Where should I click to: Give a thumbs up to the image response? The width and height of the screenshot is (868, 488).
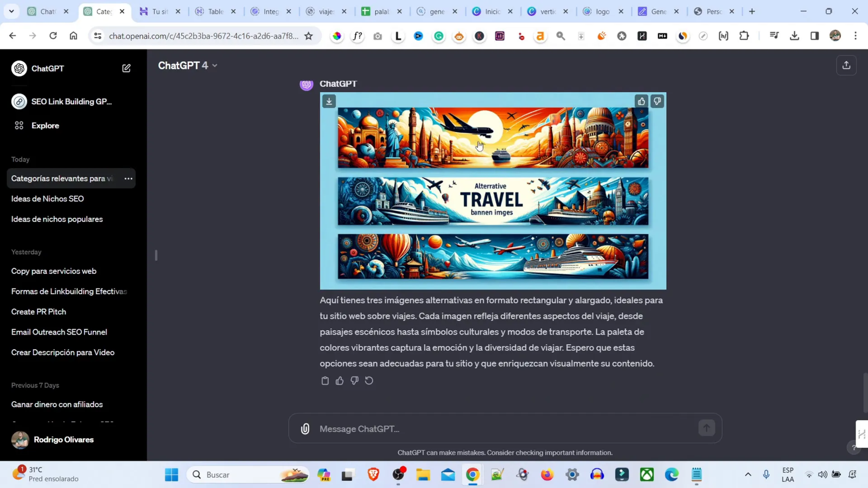pyautogui.click(x=641, y=101)
